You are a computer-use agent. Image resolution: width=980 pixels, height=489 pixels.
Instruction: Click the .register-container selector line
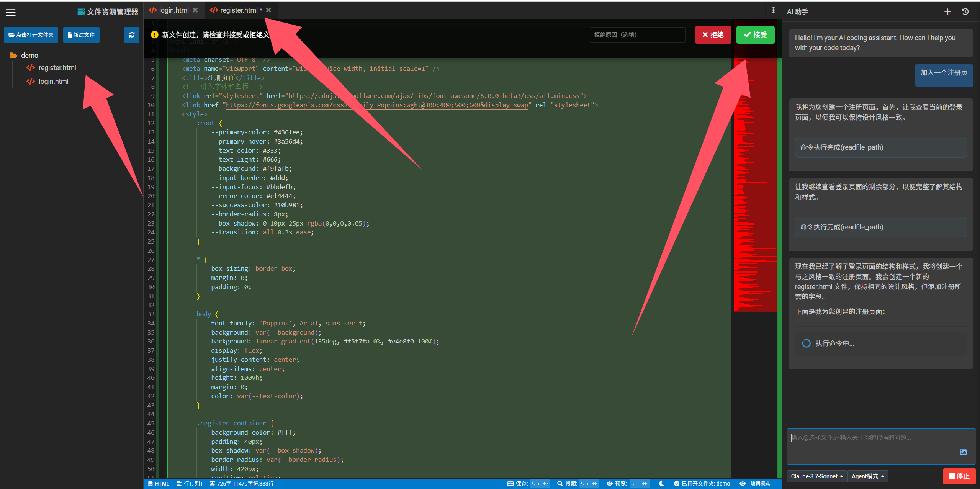coord(235,424)
